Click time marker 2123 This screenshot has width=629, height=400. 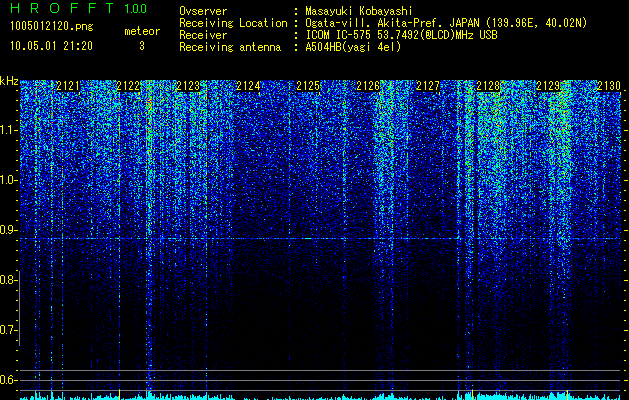[188, 86]
